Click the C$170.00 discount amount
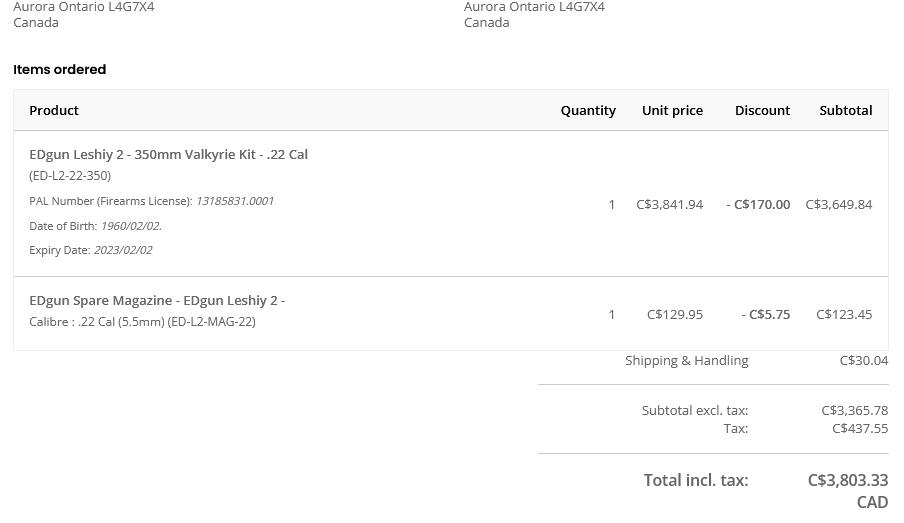The image size is (904, 523). (758, 205)
